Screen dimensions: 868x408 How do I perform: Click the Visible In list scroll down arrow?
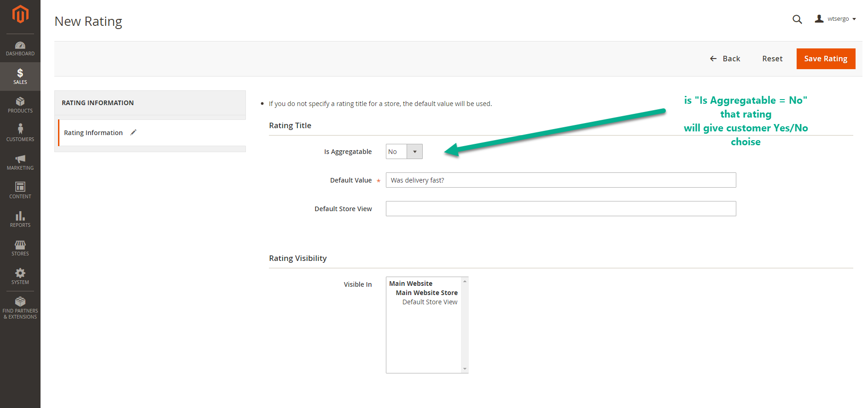[465, 369]
